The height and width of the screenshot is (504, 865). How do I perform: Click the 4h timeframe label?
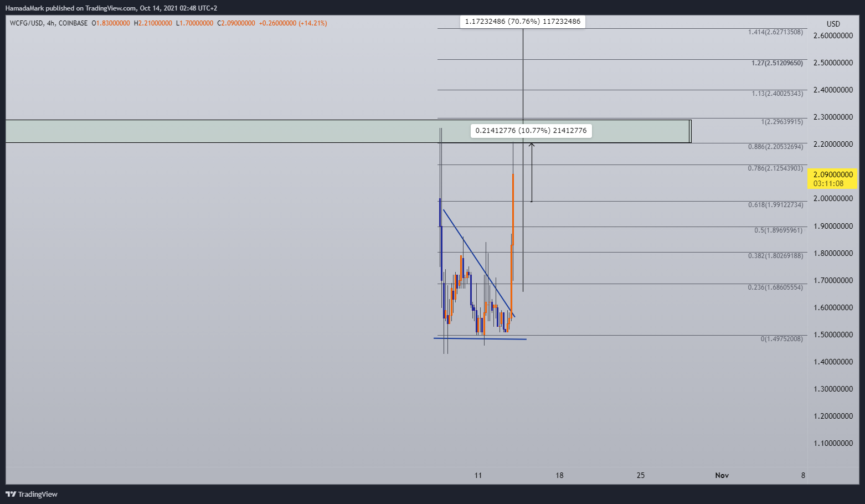coord(51,23)
